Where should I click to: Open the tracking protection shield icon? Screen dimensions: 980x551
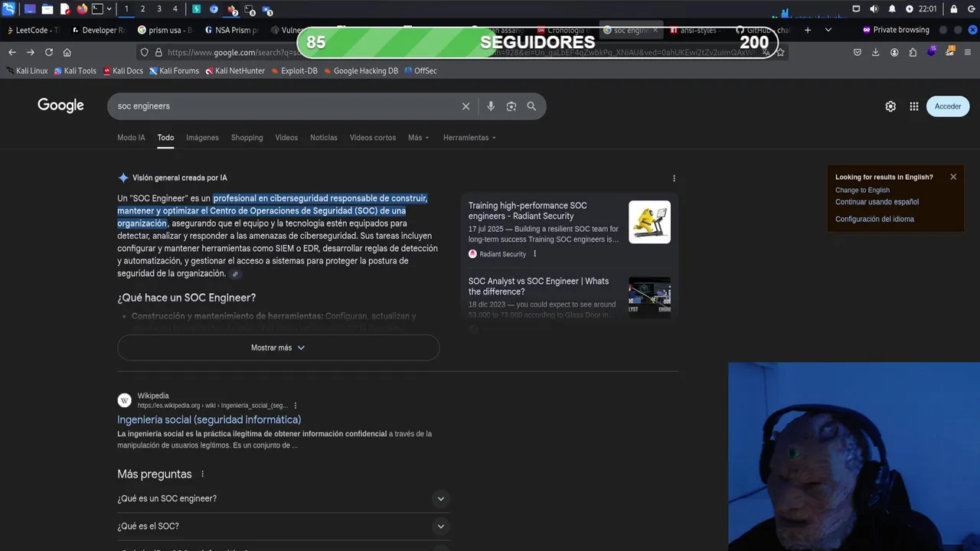coord(144,52)
